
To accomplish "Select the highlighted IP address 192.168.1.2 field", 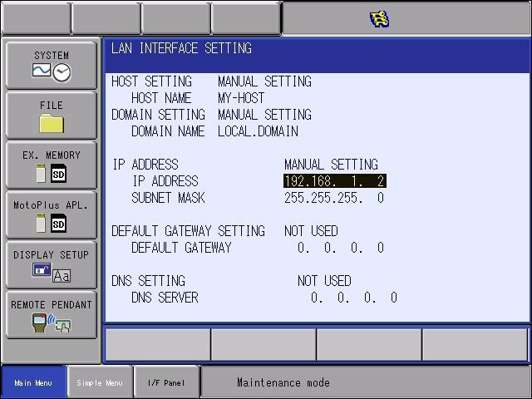I will point(335,181).
